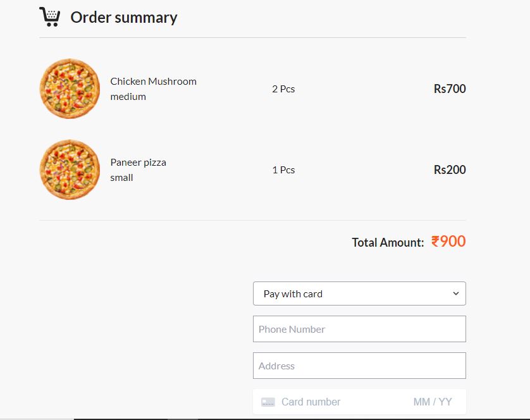Click the Phone Number input field

click(359, 329)
